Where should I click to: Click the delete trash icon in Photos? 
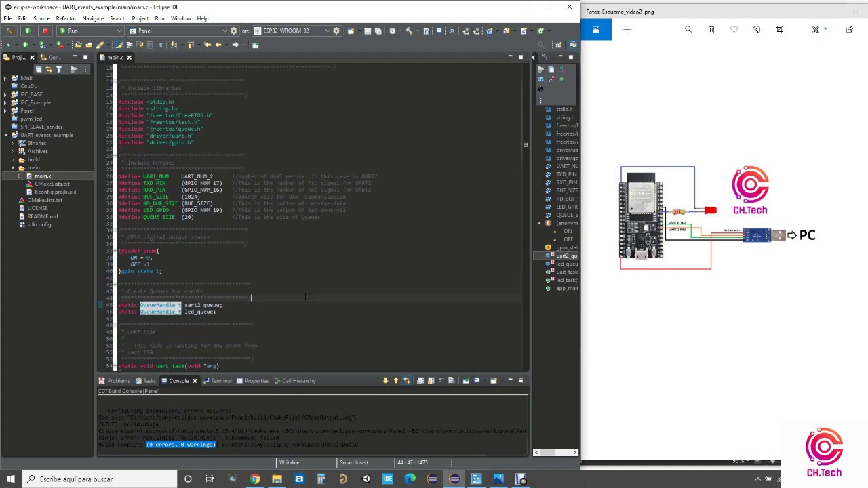(711, 30)
